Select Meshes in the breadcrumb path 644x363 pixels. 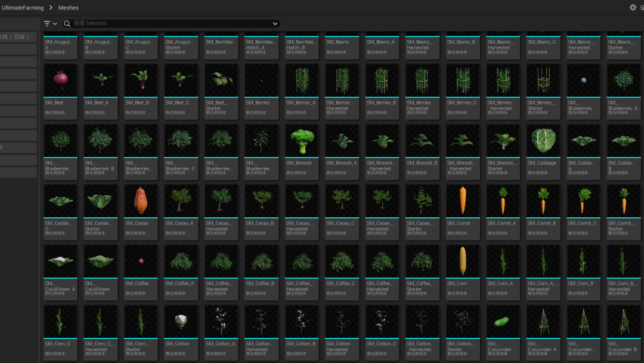click(68, 7)
